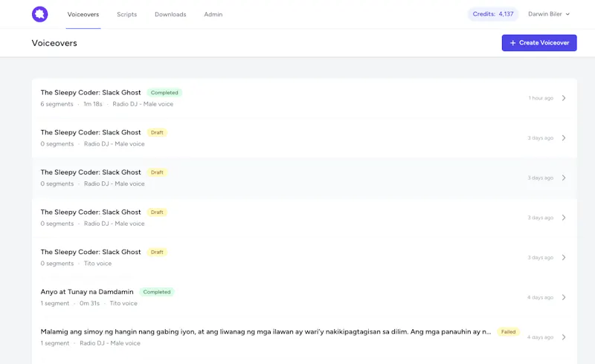Click the Credits: 4,137 badge
This screenshot has height=364, width=595.
click(493, 14)
